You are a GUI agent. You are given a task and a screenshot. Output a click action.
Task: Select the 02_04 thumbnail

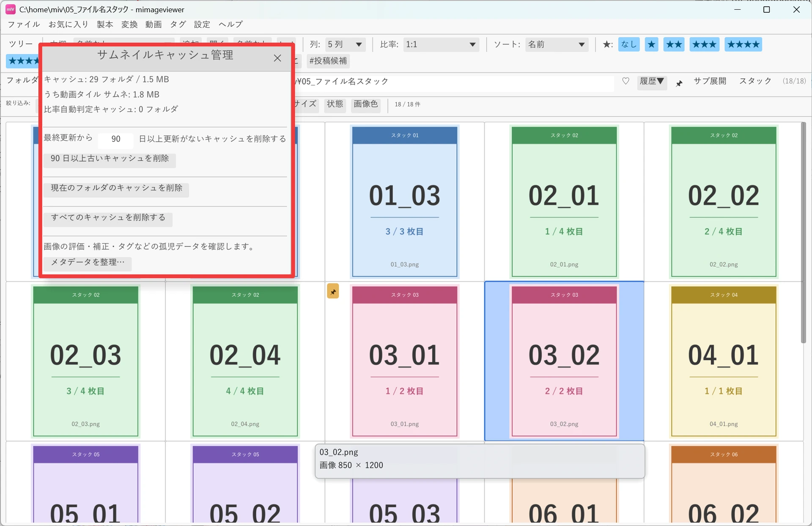click(x=245, y=361)
